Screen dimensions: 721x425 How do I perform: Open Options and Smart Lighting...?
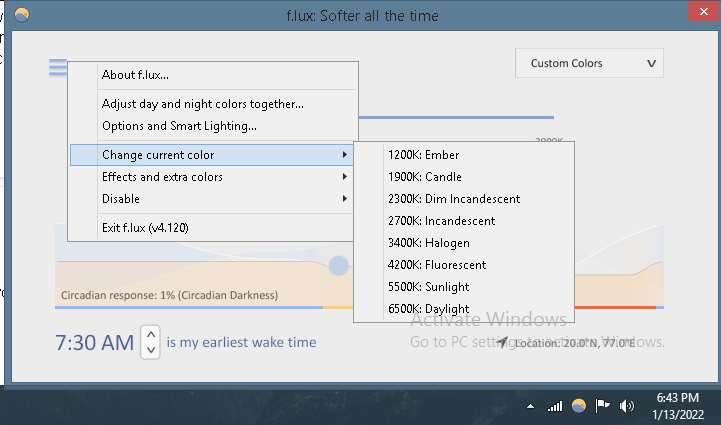click(x=213, y=126)
